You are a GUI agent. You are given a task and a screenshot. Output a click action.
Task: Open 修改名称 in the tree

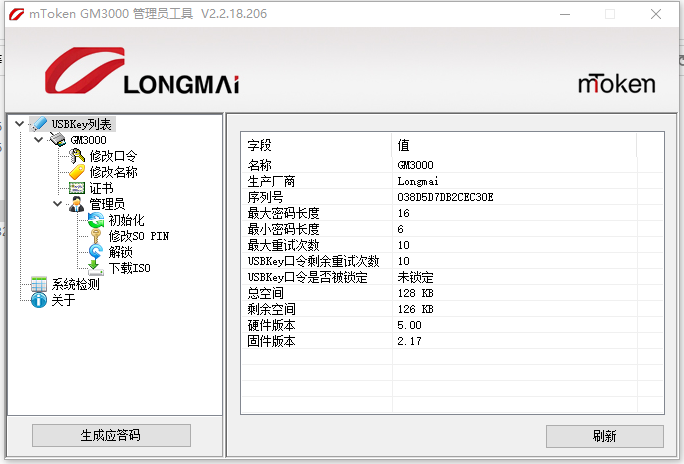tap(113, 172)
